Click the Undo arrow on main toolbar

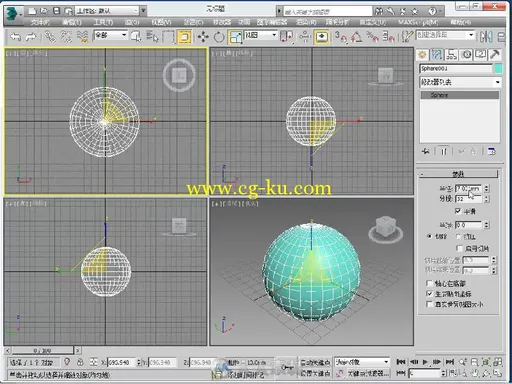15,37
